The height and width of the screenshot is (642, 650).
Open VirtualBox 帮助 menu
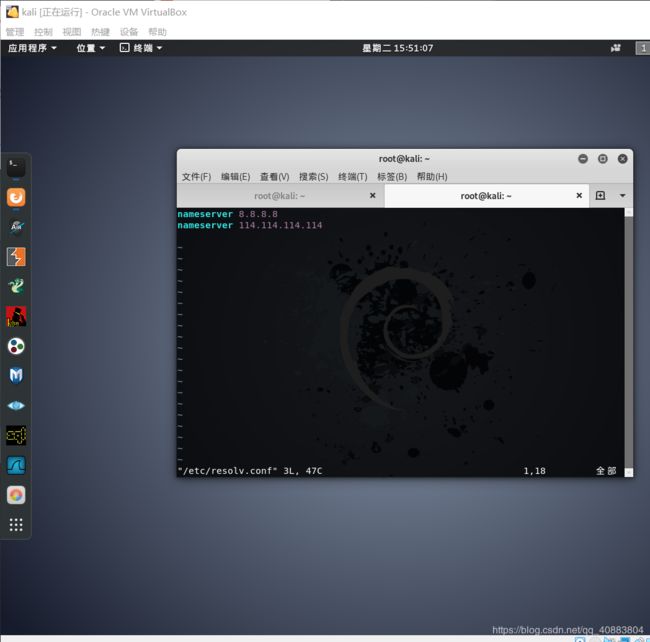[x=157, y=32]
